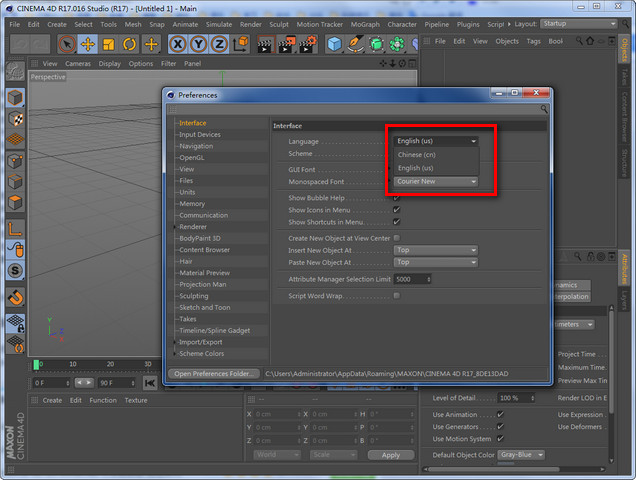Toggle Viewport Solo S icon

pyautogui.click(x=15, y=271)
